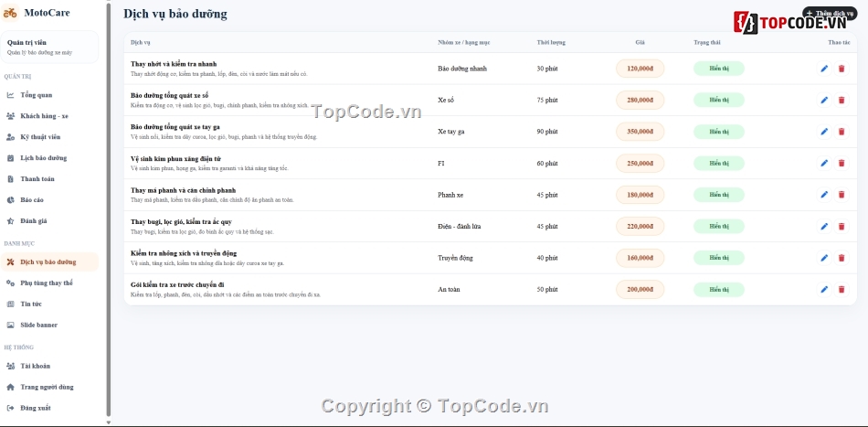Image resolution: width=868 pixels, height=427 pixels.
Task: Edit Thay má phanh và cân chỉnh phanh
Action: click(x=824, y=195)
